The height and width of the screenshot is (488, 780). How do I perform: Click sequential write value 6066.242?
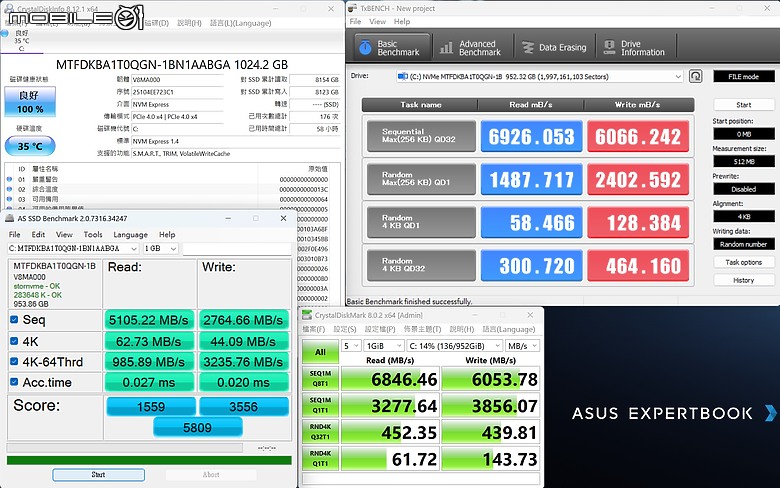point(638,136)
